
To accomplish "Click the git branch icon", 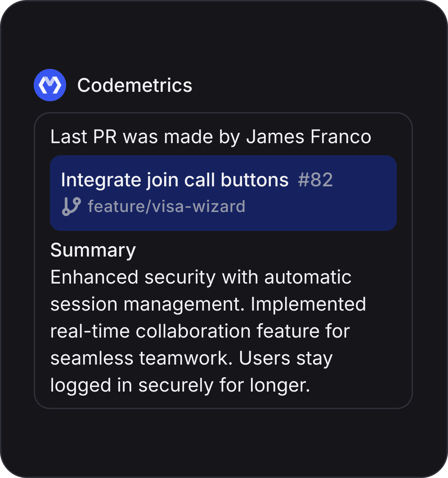I will click(x=71, y=207).
